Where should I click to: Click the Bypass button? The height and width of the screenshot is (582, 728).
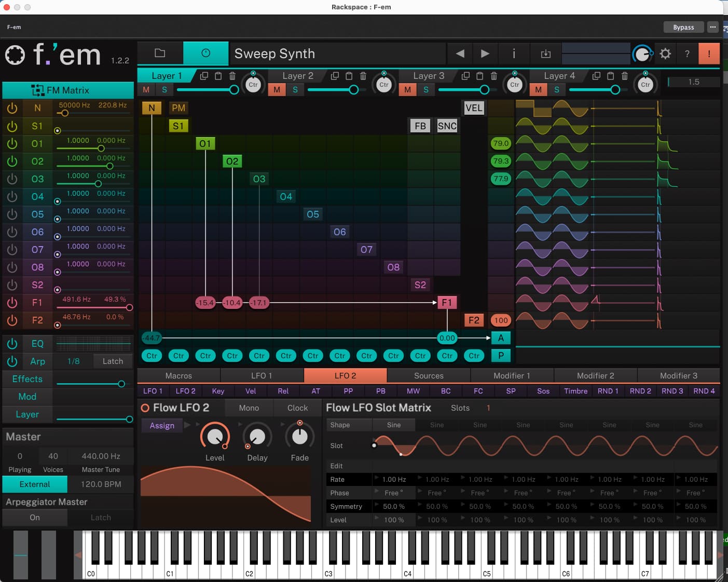pyautogui.click(x=683, y=27)
